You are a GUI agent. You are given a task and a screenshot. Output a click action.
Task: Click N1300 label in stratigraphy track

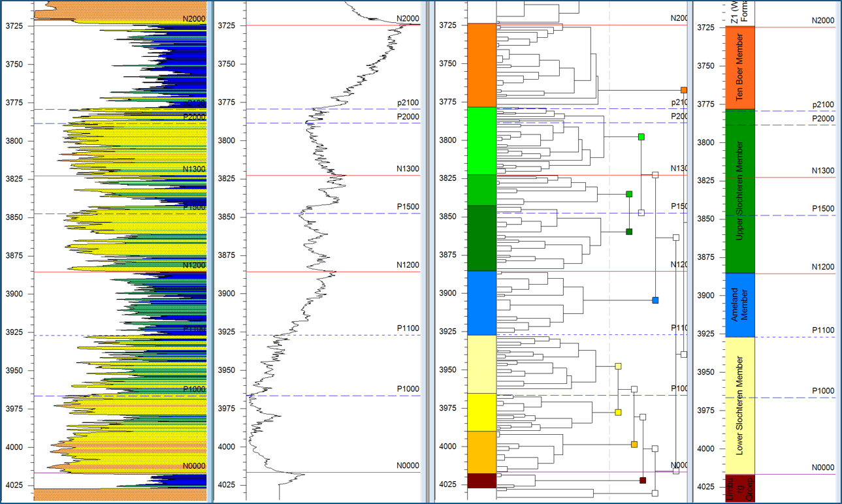[x=823, y=171]
